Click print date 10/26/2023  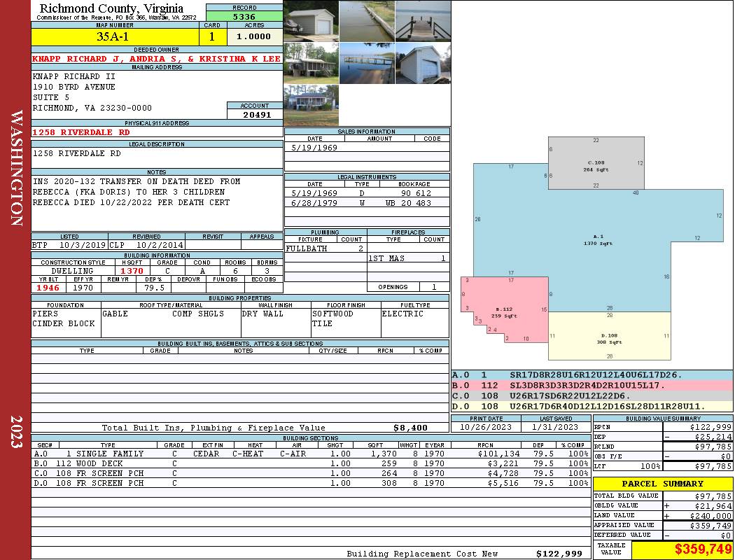coord(486,427)
